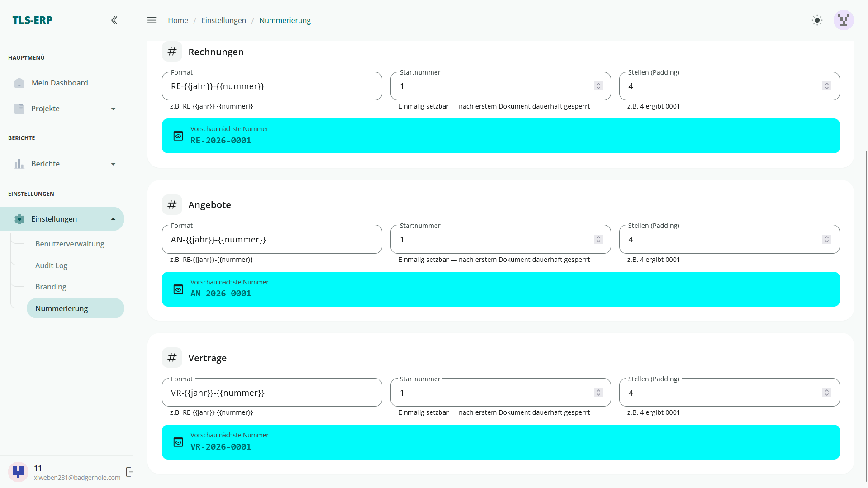Click the Verträge section heading
The width and height of the screenshot is (868, 488).
click(207, 358)
